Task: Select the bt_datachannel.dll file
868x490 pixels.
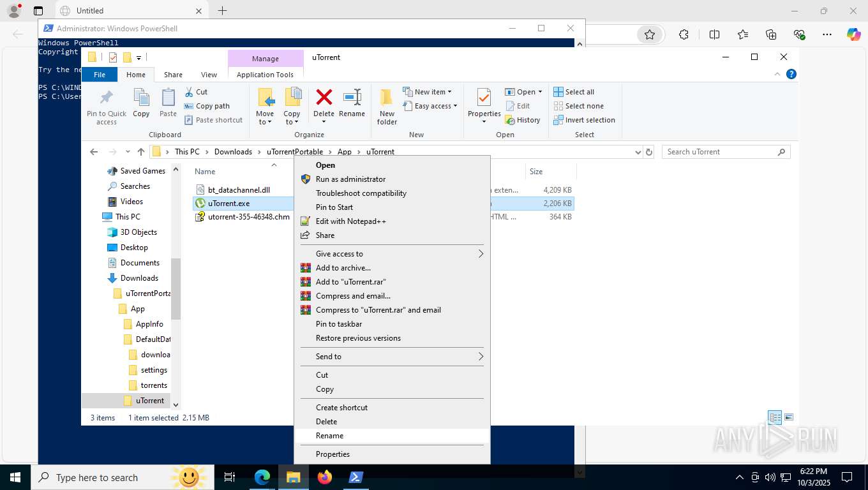Action: (239, 190)
